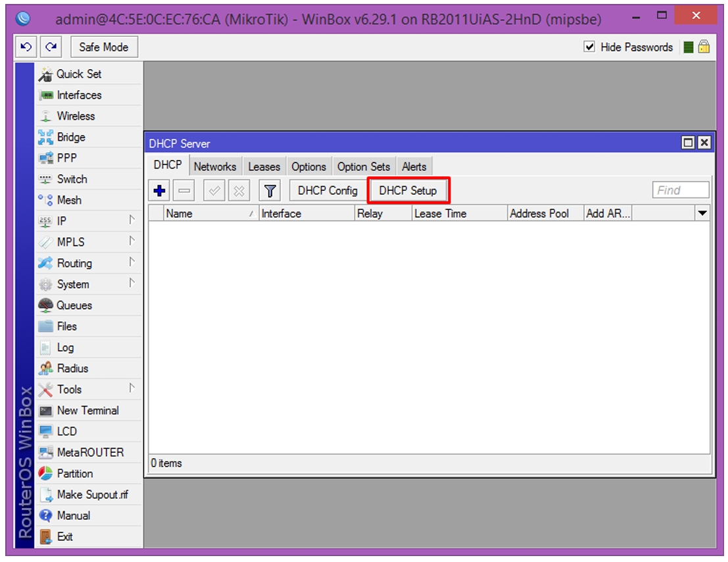Switch to the Networks tab

pos(215,166)
